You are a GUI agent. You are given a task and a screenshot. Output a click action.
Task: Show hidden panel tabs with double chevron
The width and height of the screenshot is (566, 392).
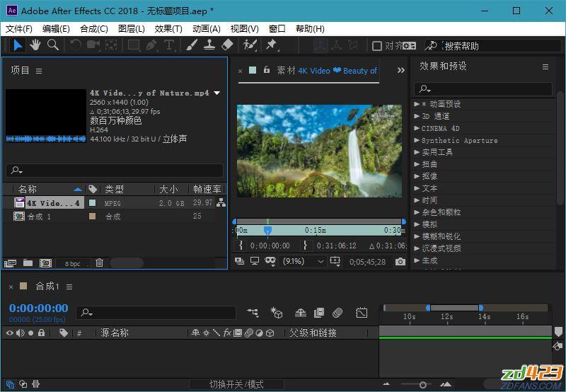coord(400,70)
